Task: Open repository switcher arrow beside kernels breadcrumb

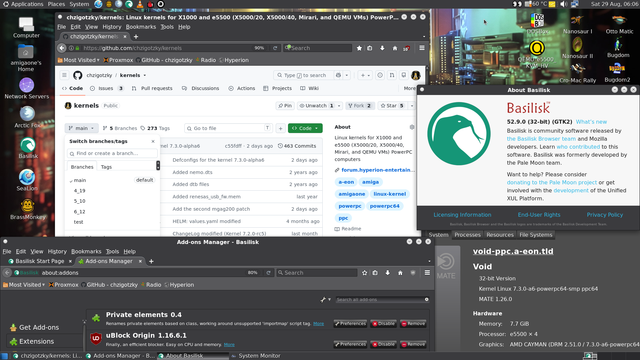Action: (x=144, y=76)
